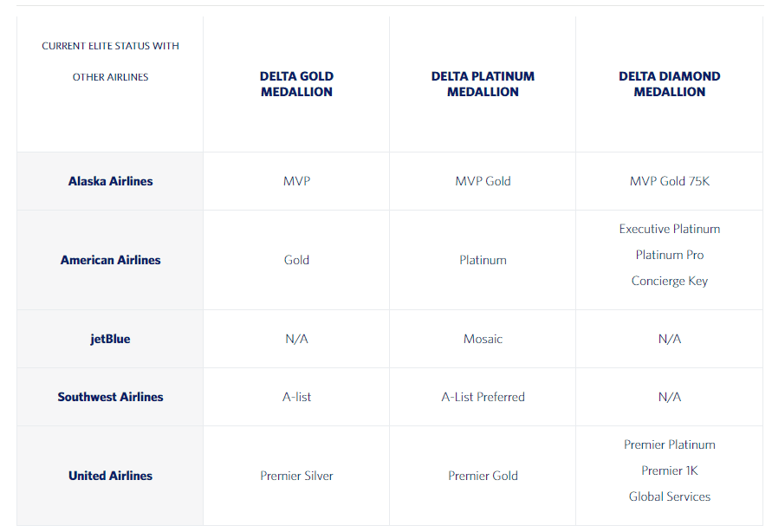Click the Southwest Airlines row label

110,397
